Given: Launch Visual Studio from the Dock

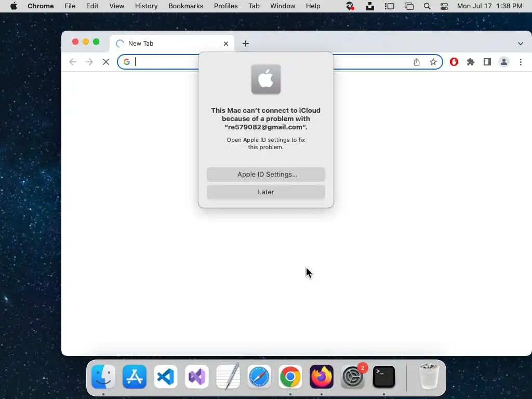Looking at the screenshot, I should click(197, 377).
